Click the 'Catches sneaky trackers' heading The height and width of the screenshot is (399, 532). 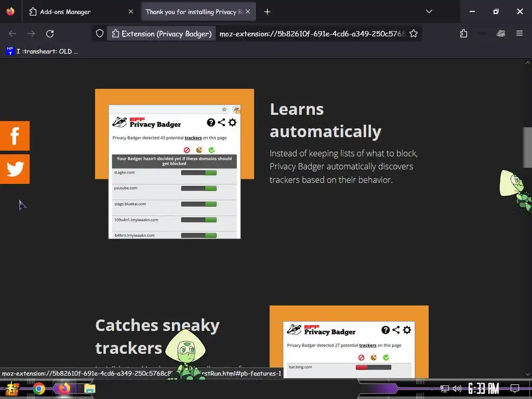tap(157, 337)
